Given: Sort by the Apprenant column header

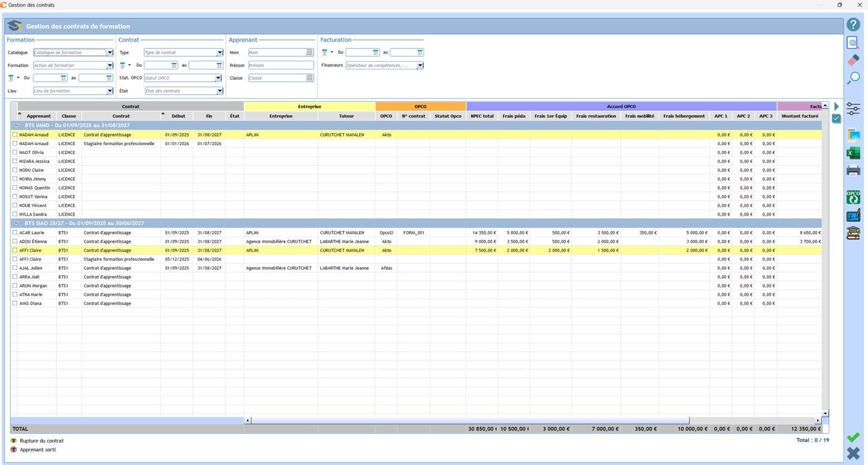Looking at the screenshot, I should [x=38, y=116].
